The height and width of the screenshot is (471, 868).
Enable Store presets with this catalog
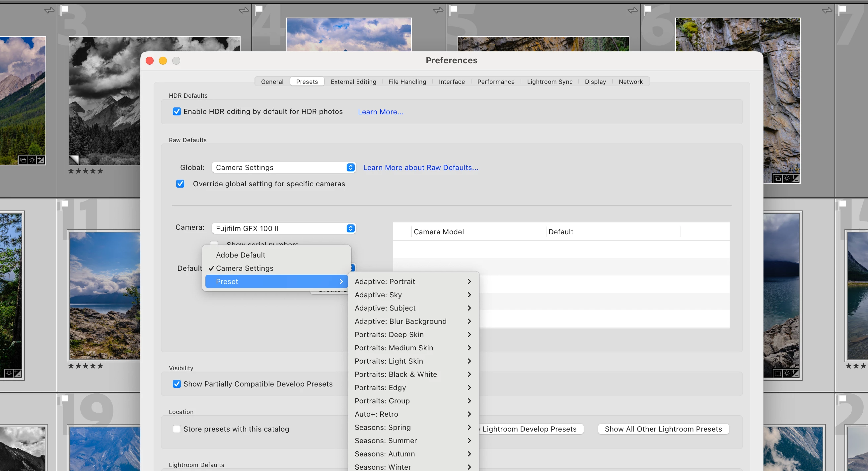(177, 429)
